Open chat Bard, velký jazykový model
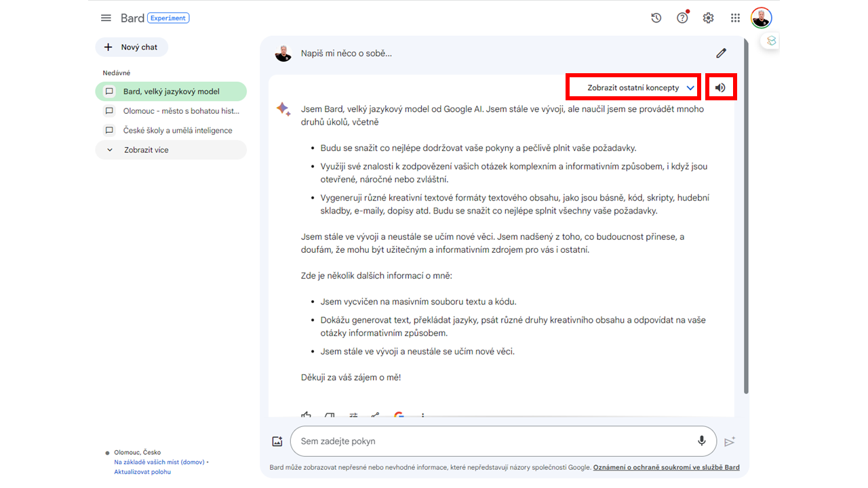Viewport: 868px width, 488px height. [171, 91]
